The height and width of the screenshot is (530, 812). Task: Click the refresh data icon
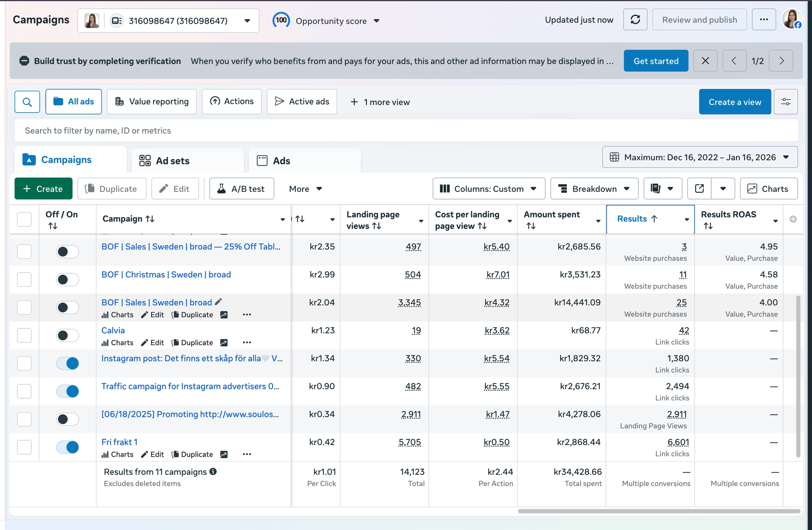coord(635,19)
